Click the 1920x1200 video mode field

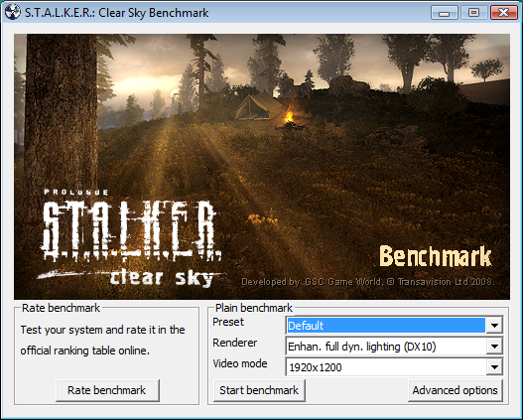click(386, 367)
